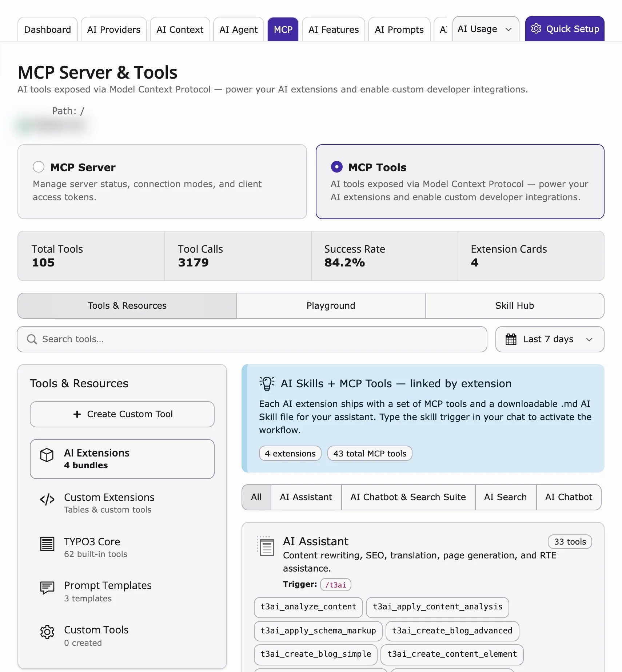Viewport: 622px width, 672px height.
Task: Select the MCP Server radio button
Action: (x=39, y=167)
